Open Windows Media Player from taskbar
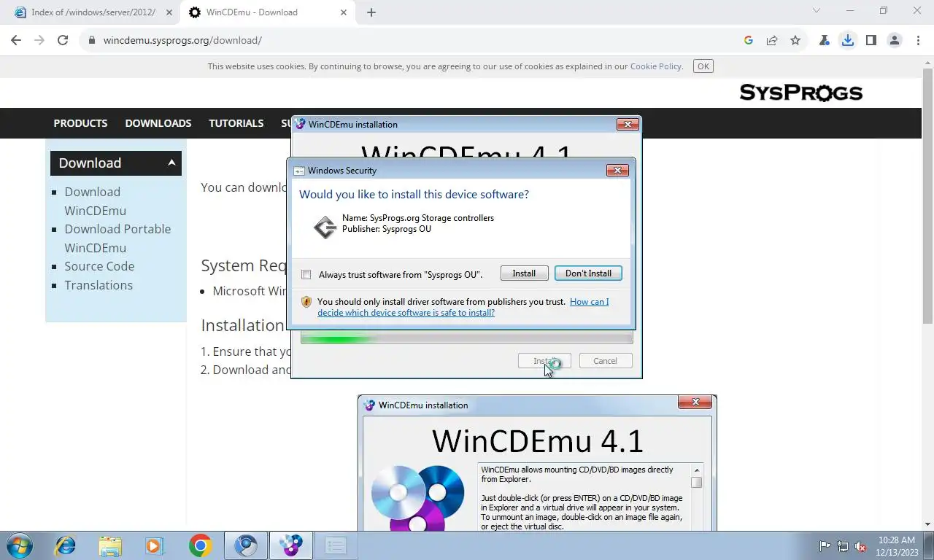 (154, 545)
